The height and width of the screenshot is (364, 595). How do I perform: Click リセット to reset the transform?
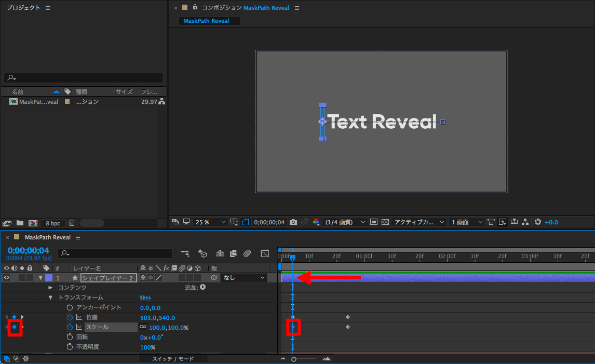[145, 298]
